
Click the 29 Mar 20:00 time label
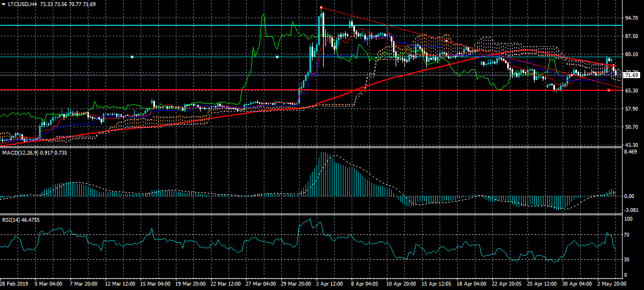[297, 284]
